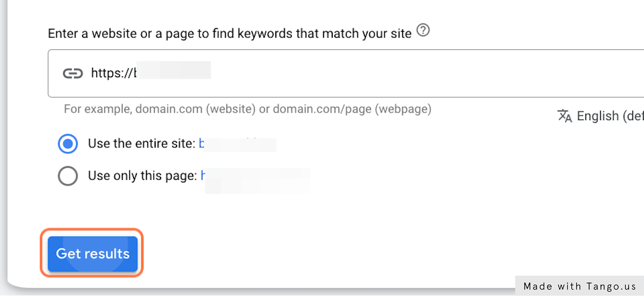Click the 'Use the entire site' label text
The height and width of the screenshot is (296, 644).
pyautogui.click(x=141, y=144)
